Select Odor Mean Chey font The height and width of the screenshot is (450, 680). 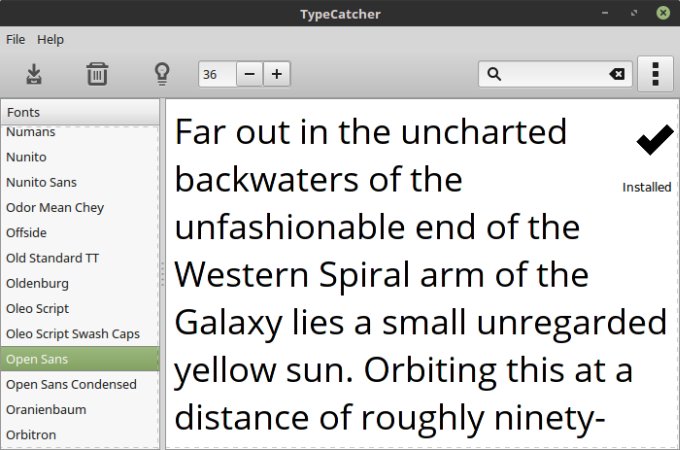(x=80, y=207)
